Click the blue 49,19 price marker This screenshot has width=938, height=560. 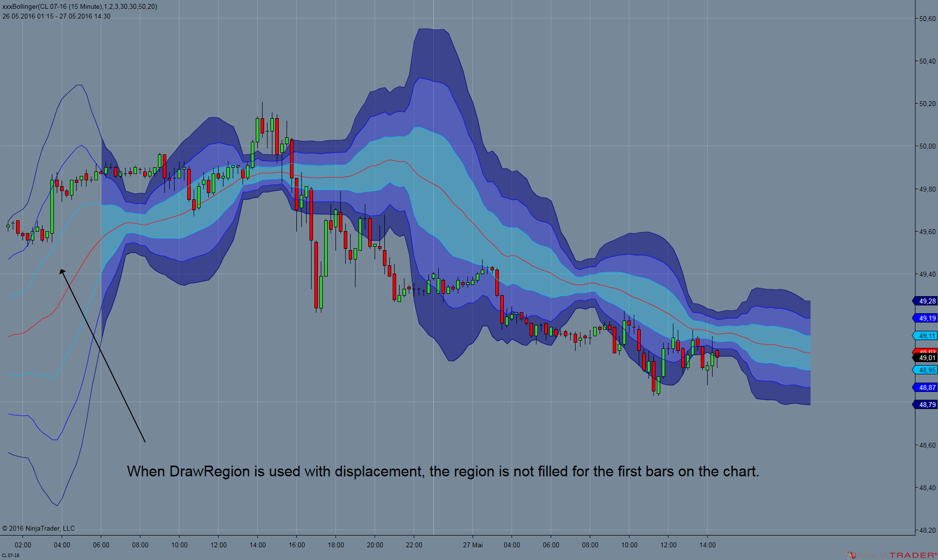point(925,318)
